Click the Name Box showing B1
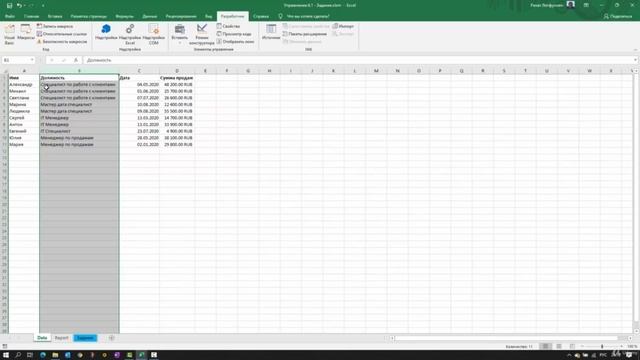Screen dimensions: 640x360 [16, 60]
